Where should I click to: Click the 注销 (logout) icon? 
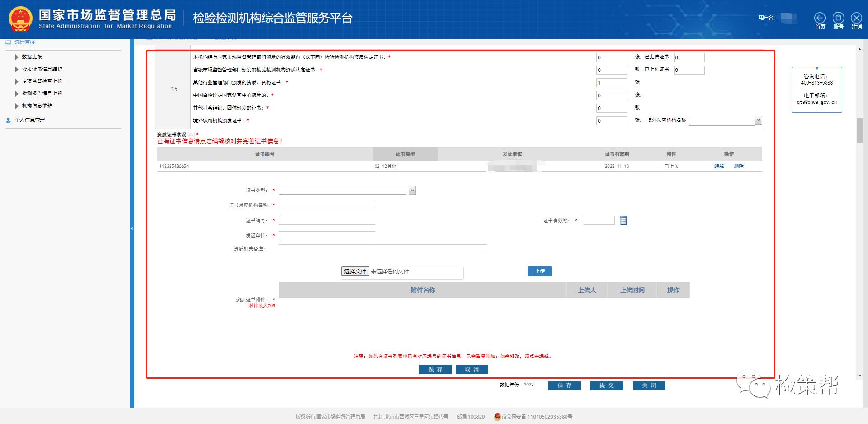[x=856, y=18]
